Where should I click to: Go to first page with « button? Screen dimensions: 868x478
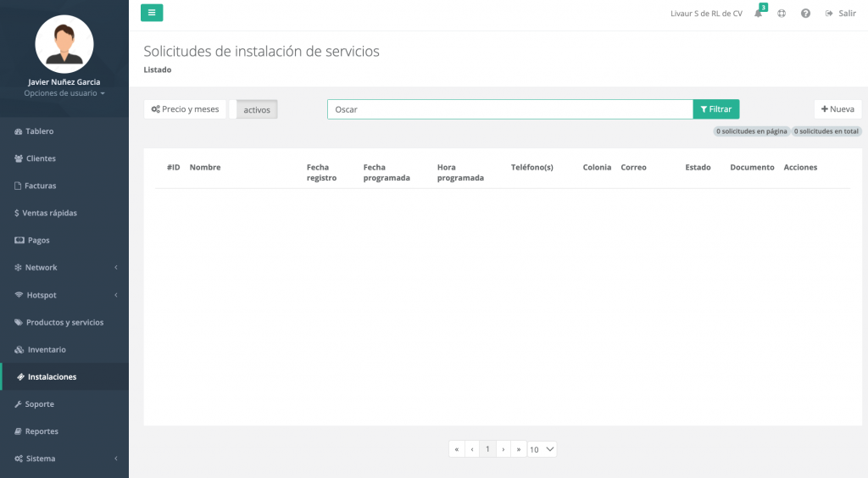[x=457, y=449]
